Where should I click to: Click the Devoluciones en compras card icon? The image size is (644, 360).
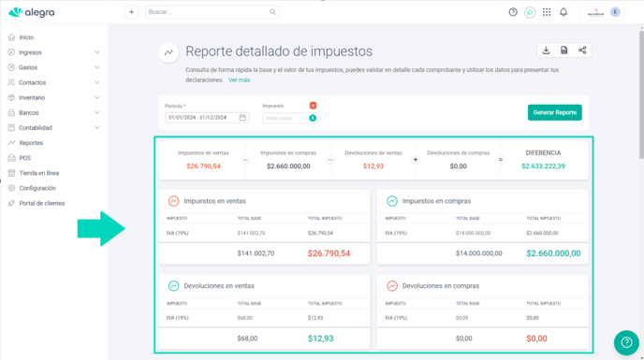tap(392, 286)
